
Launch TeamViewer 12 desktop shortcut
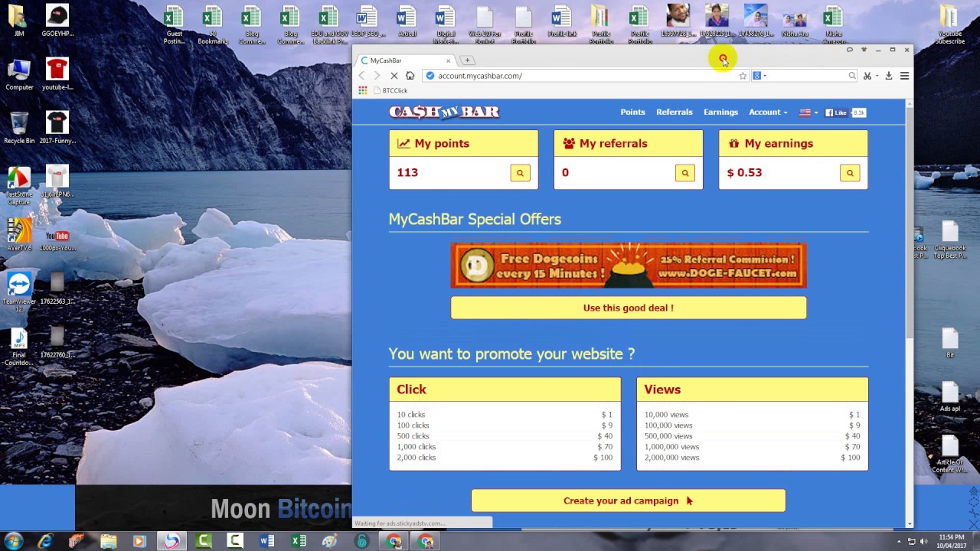point(19,292)
